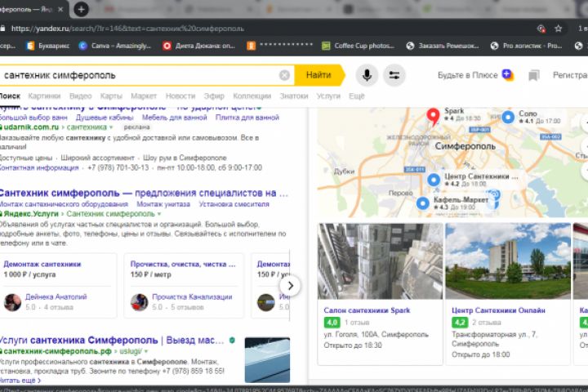The height and width of the screenshot is (392, 588).
Task: Click the Дейнека Анатолий avatar
Action: (x=12, y=302)
